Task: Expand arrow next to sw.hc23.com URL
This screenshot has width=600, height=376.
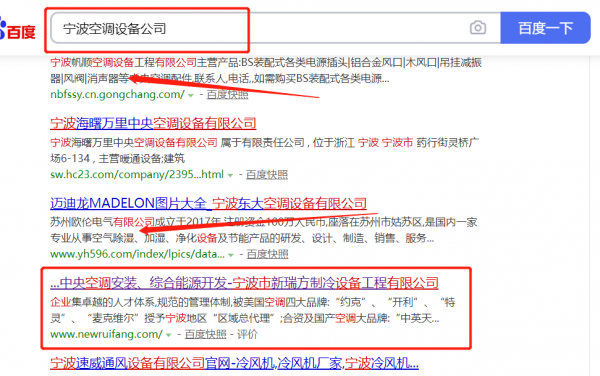Action: coord(230,176)
